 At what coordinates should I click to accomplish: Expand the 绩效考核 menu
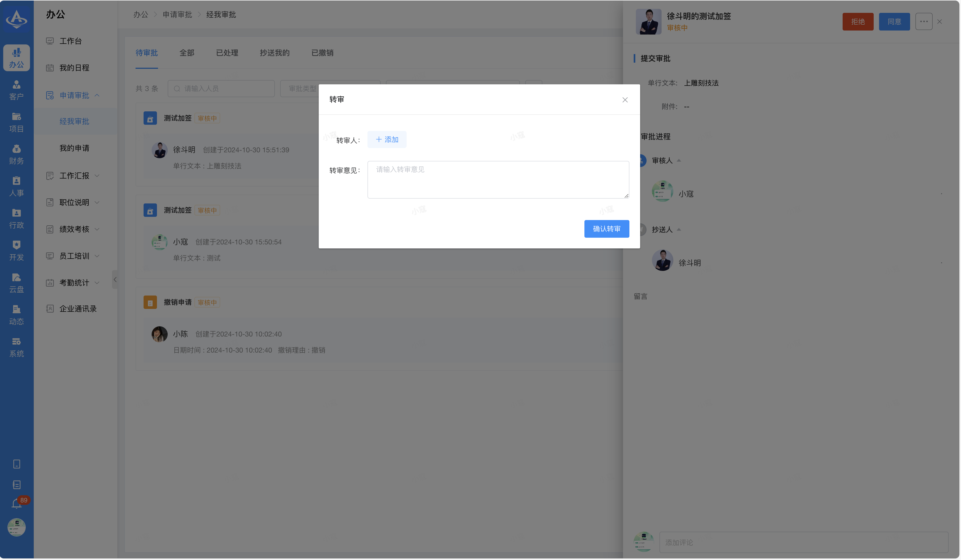pos(74,229)
